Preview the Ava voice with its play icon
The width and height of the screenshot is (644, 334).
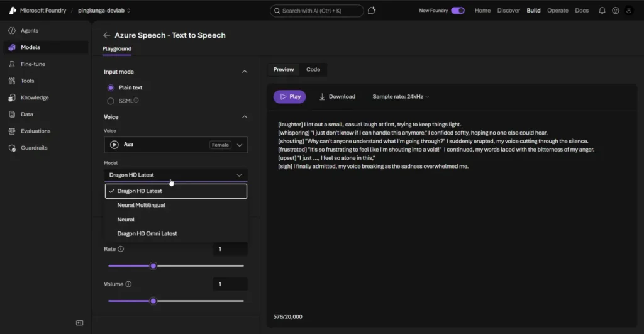(114, 145)
